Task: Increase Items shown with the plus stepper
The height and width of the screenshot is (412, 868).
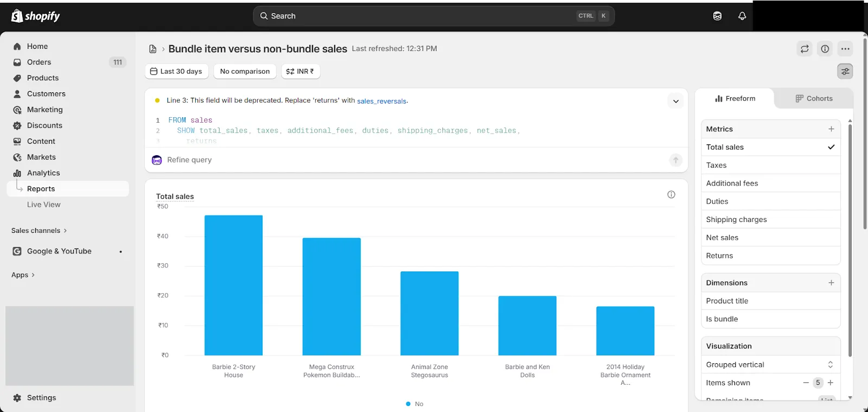Action: coord(831,383)
